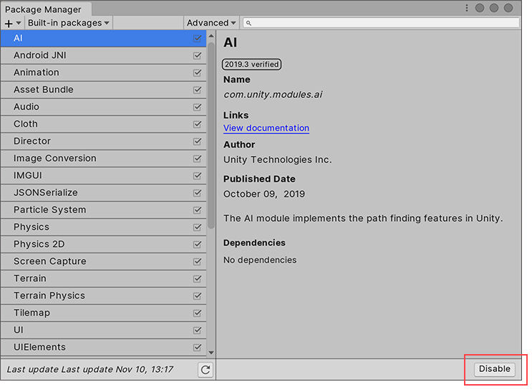Select the Asset Bundle package
This screenshot has width=532, height=392.
tap(103, 90)
